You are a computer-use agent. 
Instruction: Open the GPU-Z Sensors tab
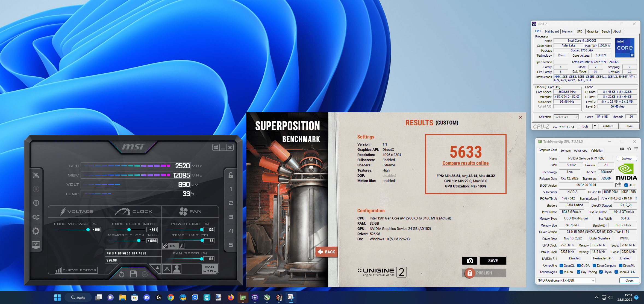point(565,150)
